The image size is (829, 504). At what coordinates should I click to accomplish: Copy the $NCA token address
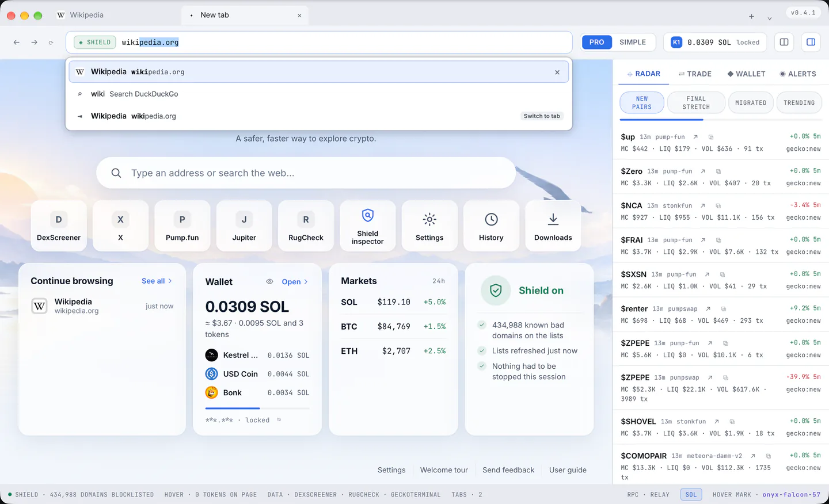pyautogui.click(x=718, y=205)
